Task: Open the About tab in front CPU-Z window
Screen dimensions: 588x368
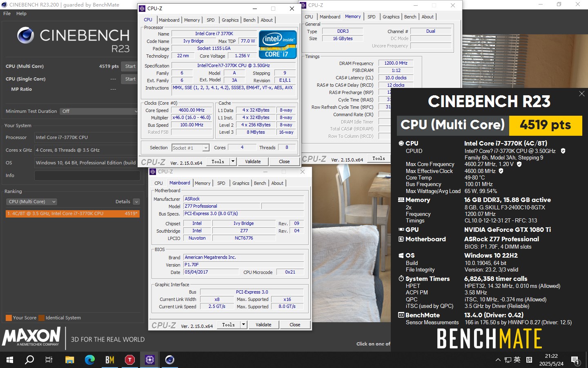Action: [x=267, y=20]
